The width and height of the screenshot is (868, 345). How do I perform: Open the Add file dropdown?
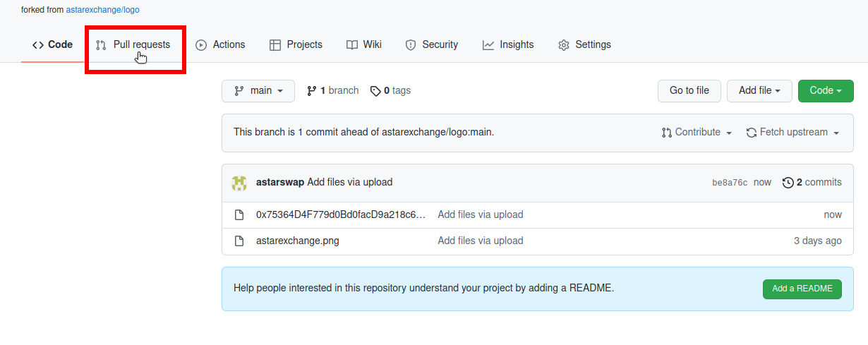[x=759, y=91]
